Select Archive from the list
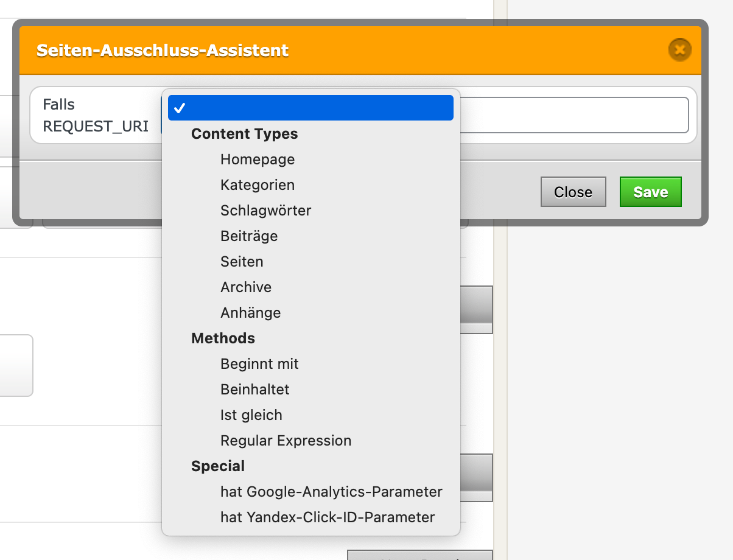 pos(246,287)
